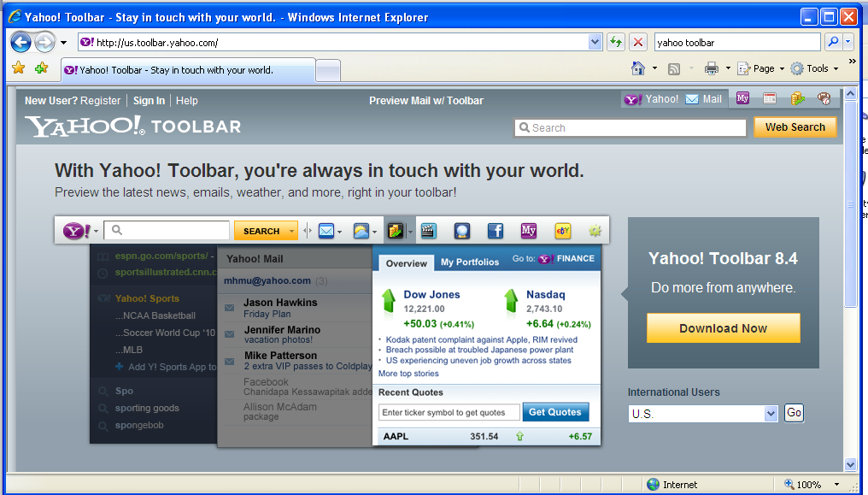Screen dimensions: 868x495
Task: Click the IE search box containing 'yahoo toolbar'
Action: pyautogui.click(x=736, y=42)
